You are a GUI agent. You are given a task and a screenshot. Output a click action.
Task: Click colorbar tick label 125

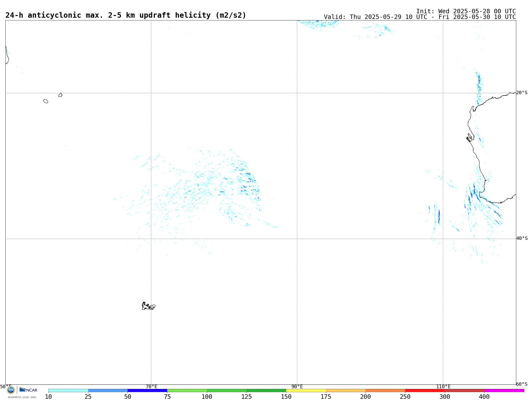pos(247,397)
